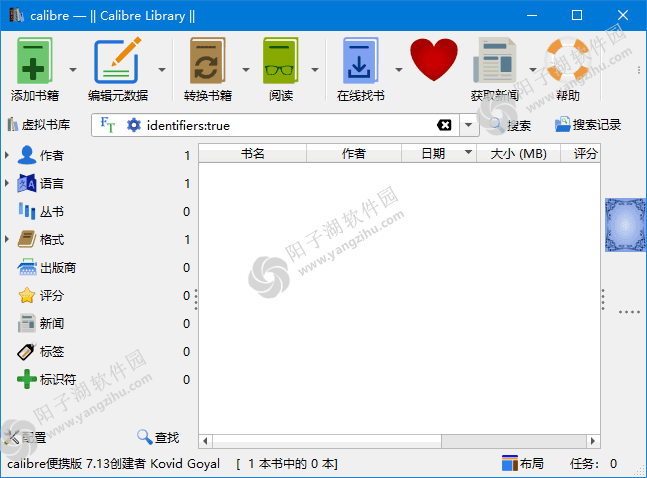The image size is (647, 478).
Task: Click Fetch News (获取新闻) icon
Action: (494, 61)
